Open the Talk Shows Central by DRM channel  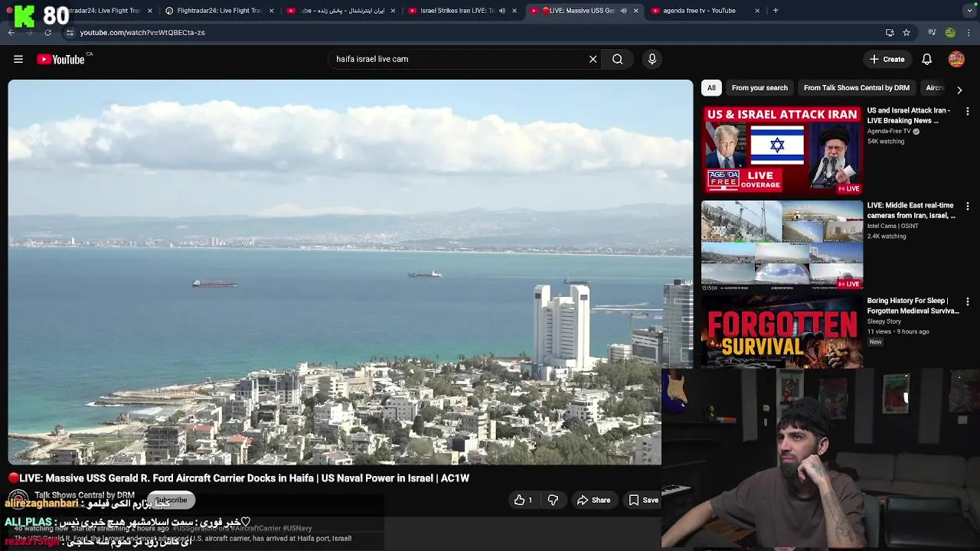point(84,495)
